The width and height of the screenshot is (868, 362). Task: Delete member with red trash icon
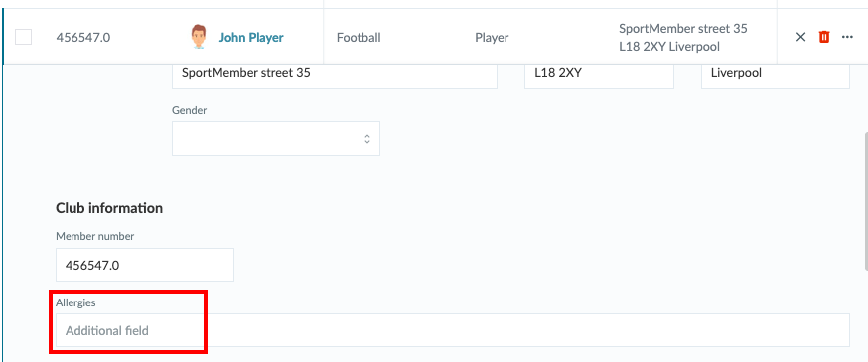[824, 37]
